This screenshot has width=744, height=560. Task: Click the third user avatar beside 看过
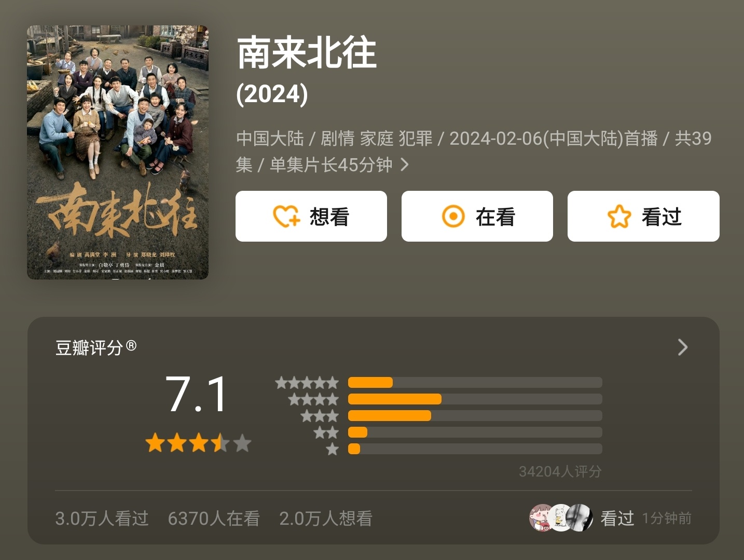(580, 517)
